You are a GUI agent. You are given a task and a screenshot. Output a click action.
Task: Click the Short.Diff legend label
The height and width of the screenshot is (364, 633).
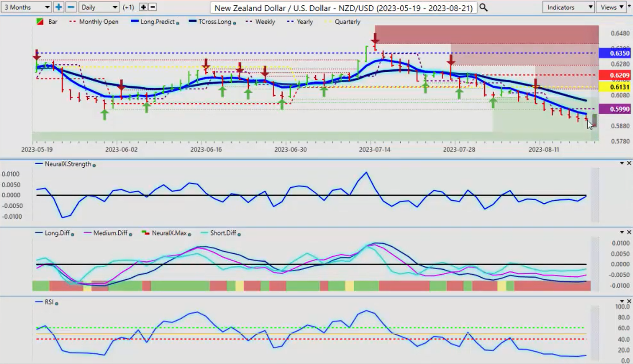tap(223, 233)
